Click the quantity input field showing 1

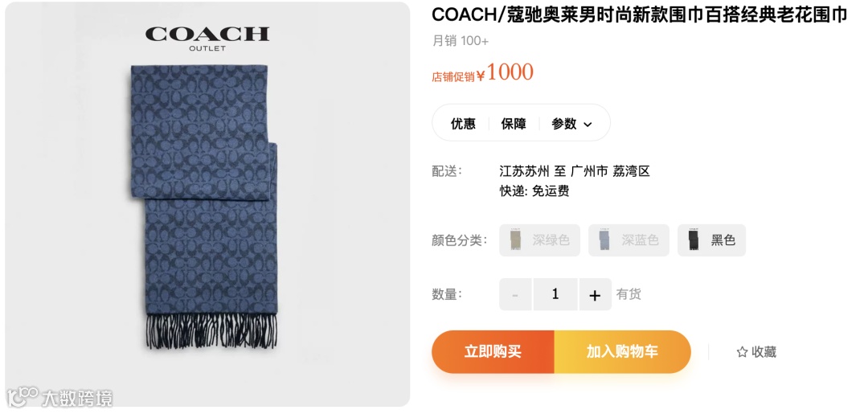point(555,294)
